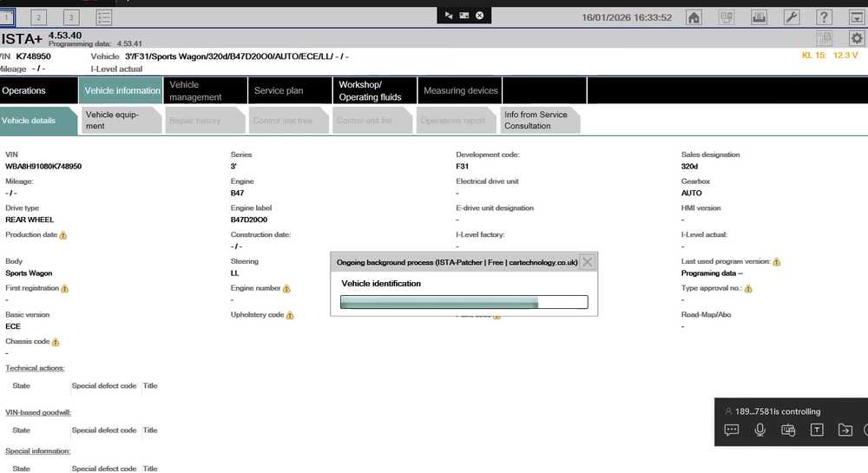
Task: Click the wrench tool icon
Action: tap(792, 17)
